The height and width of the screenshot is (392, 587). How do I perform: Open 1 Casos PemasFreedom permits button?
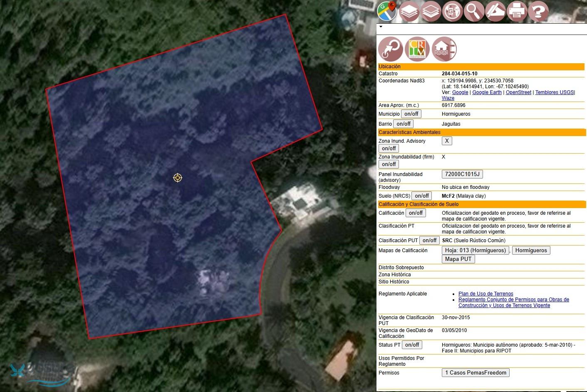coord(476,373)
